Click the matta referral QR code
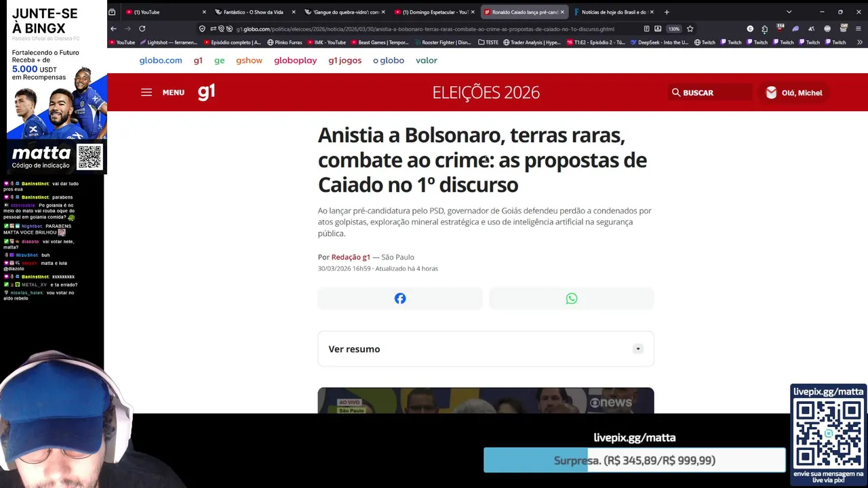Viewport: 868px width, 488px height. point(90,157)
